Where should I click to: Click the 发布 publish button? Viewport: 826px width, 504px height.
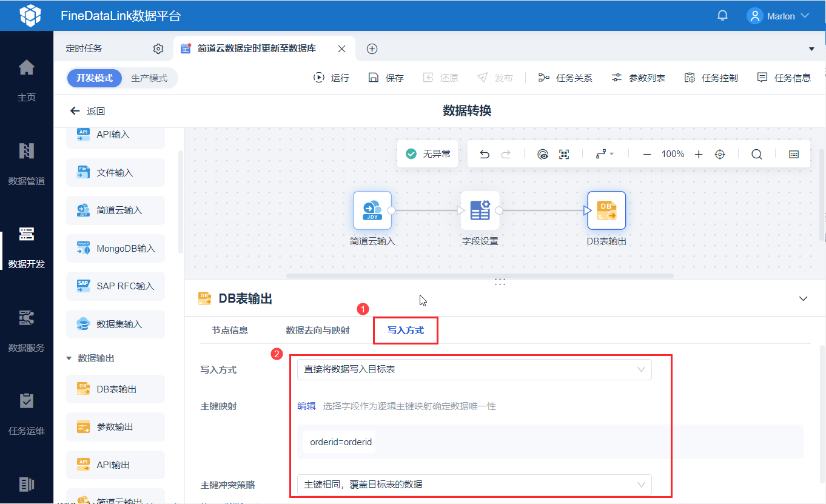[495, 78]
